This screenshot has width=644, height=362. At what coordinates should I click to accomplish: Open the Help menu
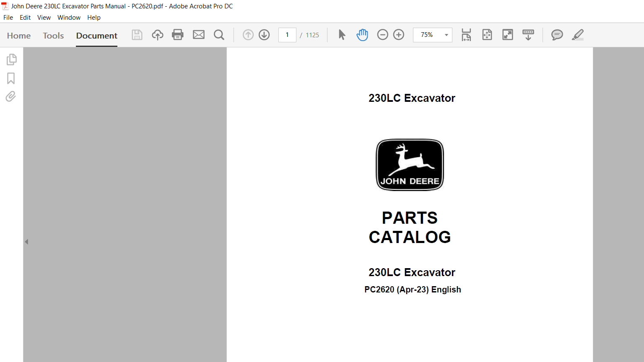pyautogui.click(x=94, y=18)
